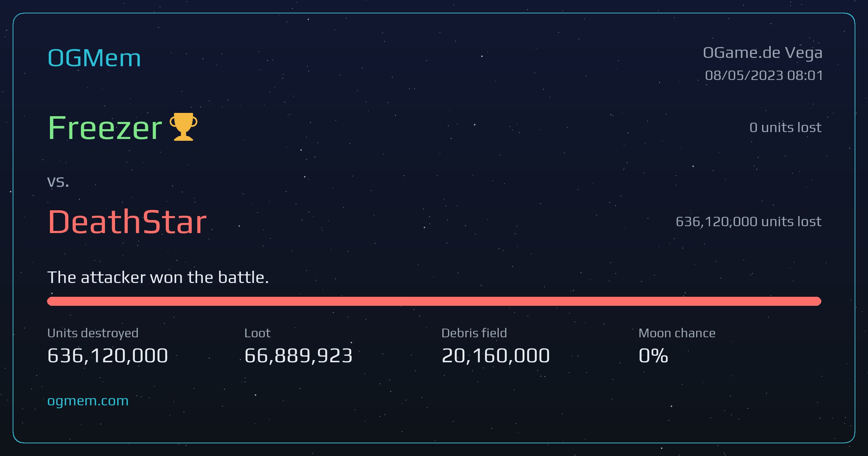This screenshot has height=456, width=868.
Task: Select the defender name DeathStar
Action: coord(127,221)
